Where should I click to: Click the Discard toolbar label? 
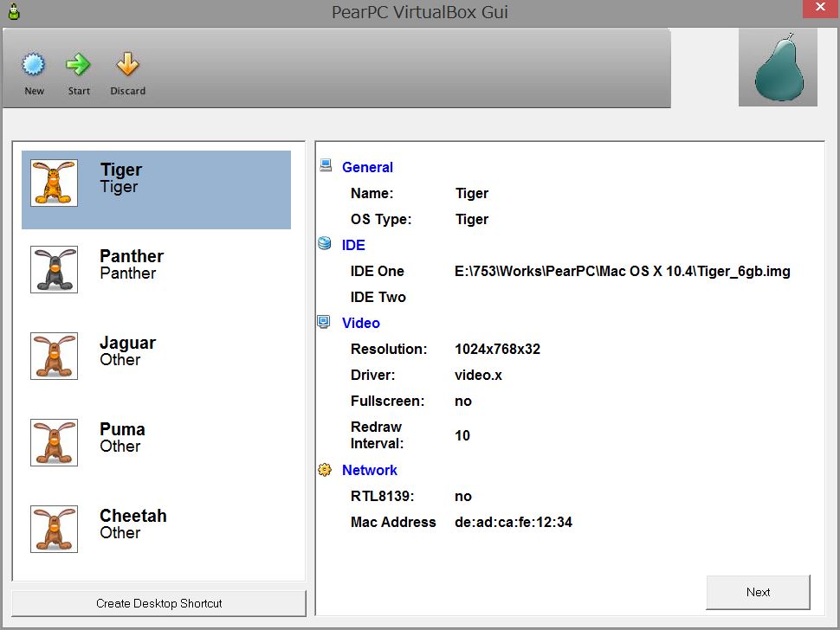point(127,91)
